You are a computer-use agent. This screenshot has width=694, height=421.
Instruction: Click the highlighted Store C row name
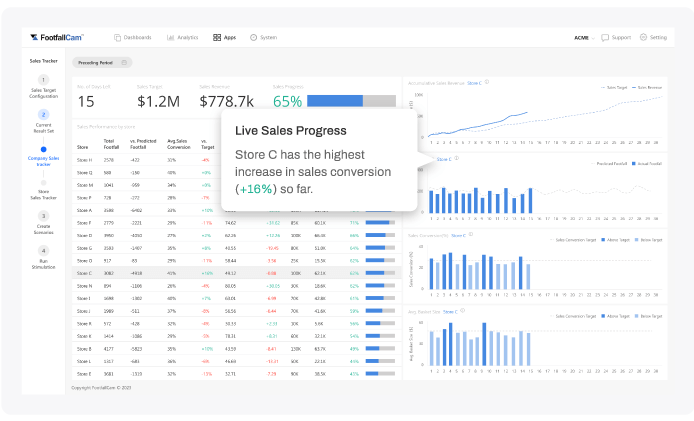85,273
